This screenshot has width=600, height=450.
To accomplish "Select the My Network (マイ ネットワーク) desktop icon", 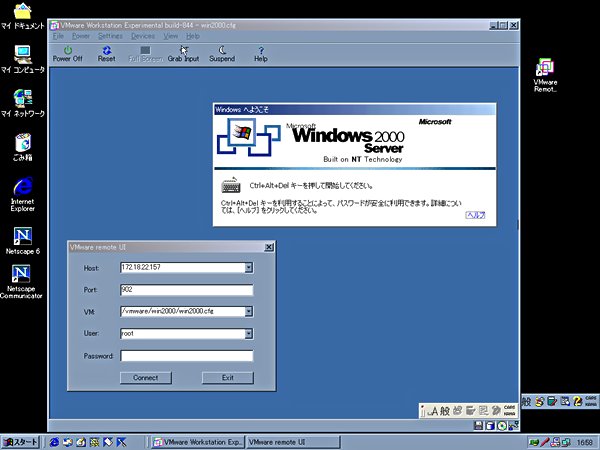I will [x=23, y=103].
